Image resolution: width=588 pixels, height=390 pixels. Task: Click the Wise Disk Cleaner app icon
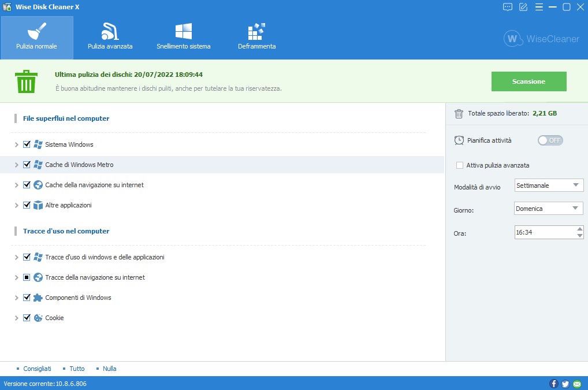point(7,7)
